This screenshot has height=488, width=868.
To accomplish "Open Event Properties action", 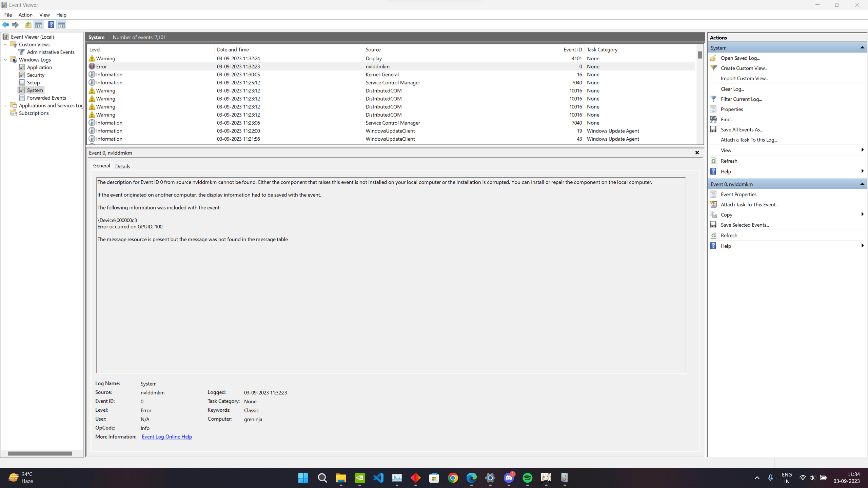I will coord(738,194).
